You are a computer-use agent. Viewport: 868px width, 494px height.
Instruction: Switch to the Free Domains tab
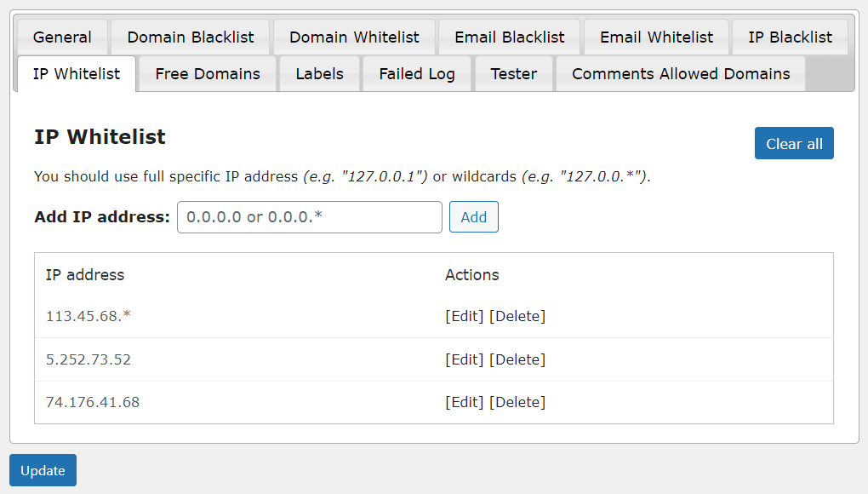(208, 74)
